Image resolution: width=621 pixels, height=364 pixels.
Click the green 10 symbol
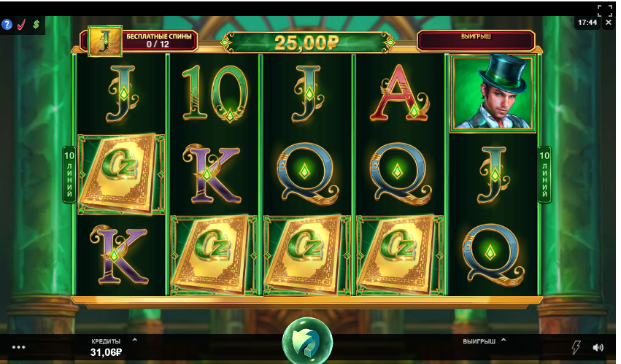point(215,93)
